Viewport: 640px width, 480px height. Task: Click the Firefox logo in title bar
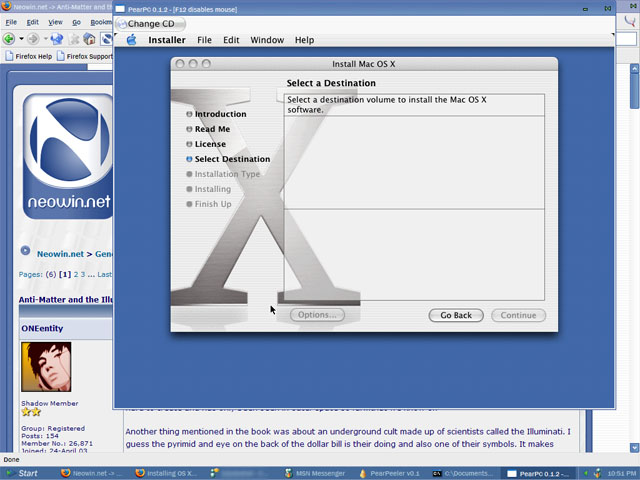6,6
